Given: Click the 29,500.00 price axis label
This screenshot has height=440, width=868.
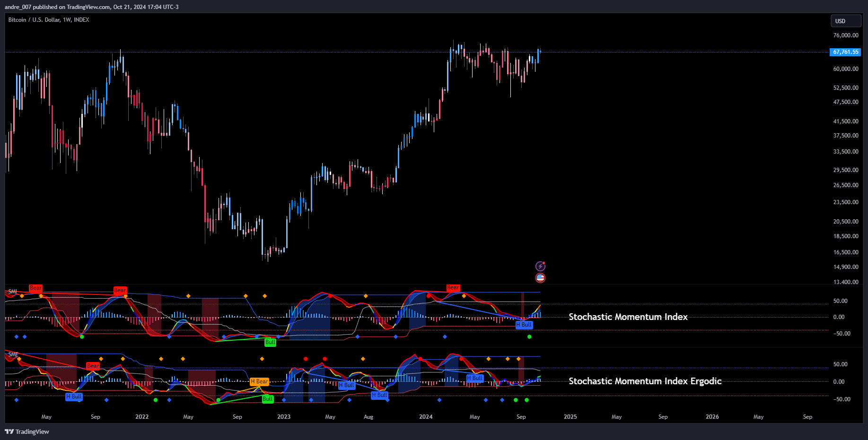Looking at the screenshot, I should point(846,170).
